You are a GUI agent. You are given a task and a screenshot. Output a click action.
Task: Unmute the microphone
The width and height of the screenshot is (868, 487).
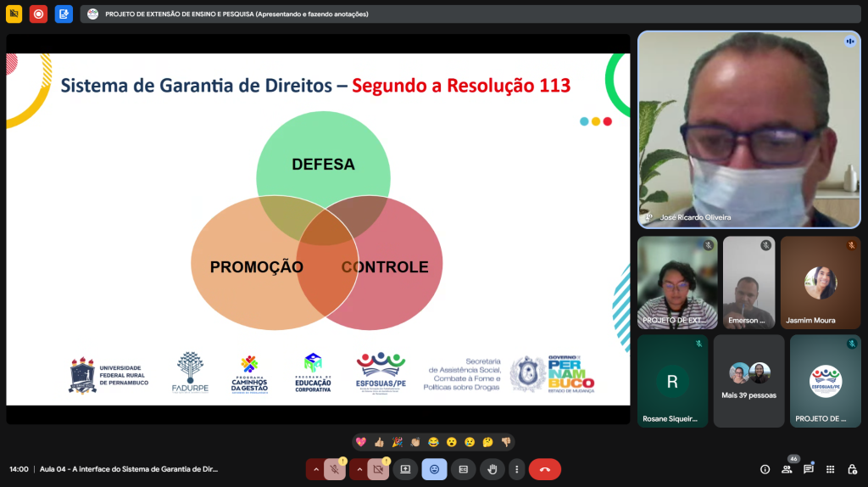[335, 469]
